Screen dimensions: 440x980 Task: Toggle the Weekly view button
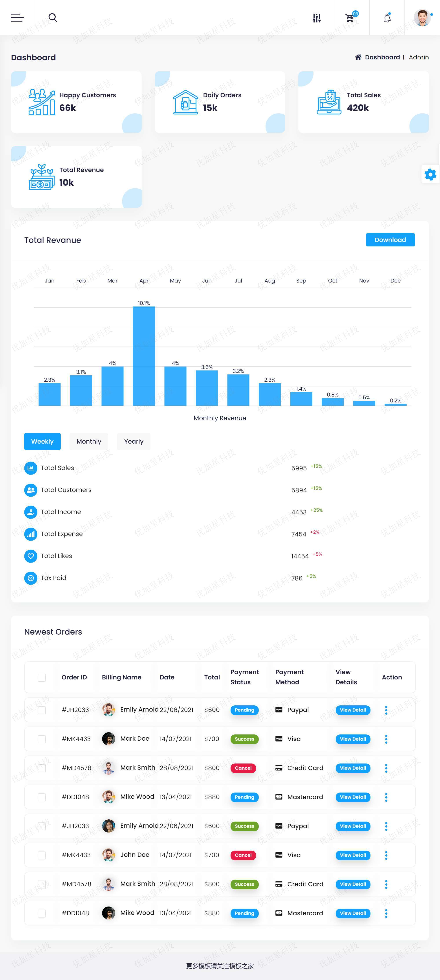[41, 441]
